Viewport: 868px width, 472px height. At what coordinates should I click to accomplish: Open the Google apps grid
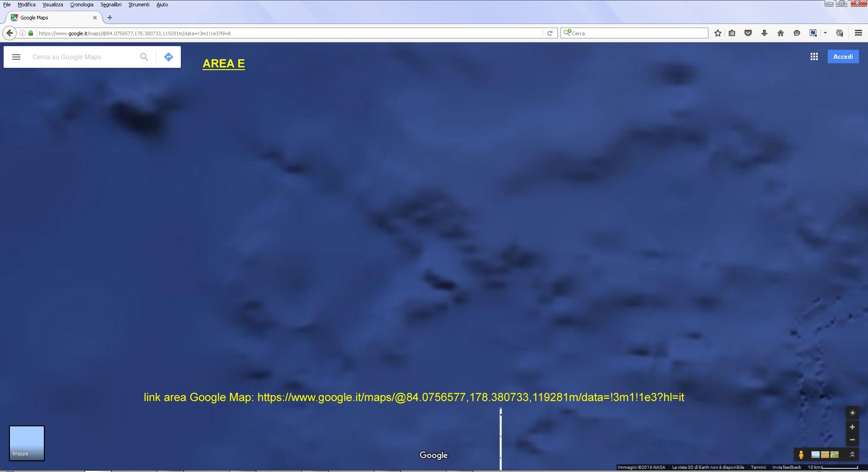point(814,57)
